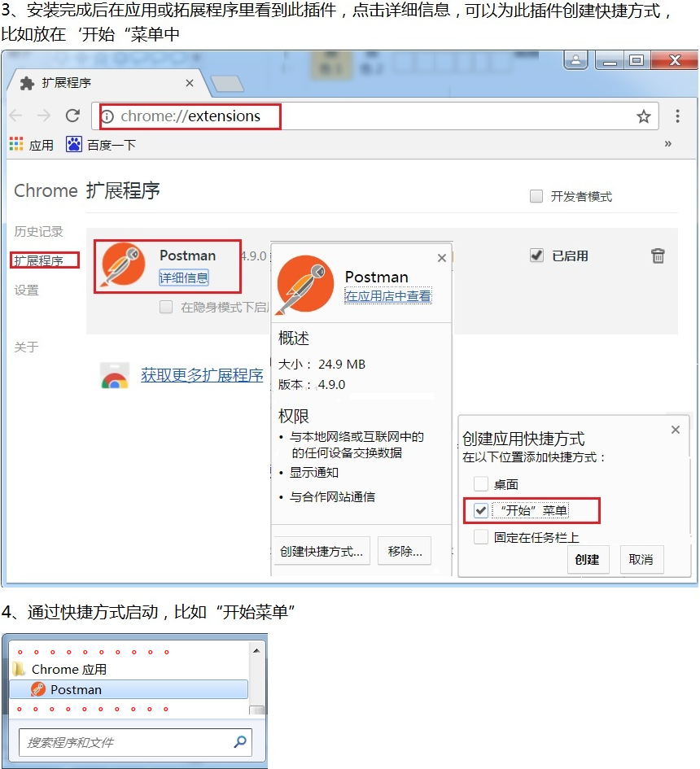Image resolution: width=700 pixels, height=769 pixels.
Task: Uncheck the "开始"菜单 checkbox
Action: point(481,510)
